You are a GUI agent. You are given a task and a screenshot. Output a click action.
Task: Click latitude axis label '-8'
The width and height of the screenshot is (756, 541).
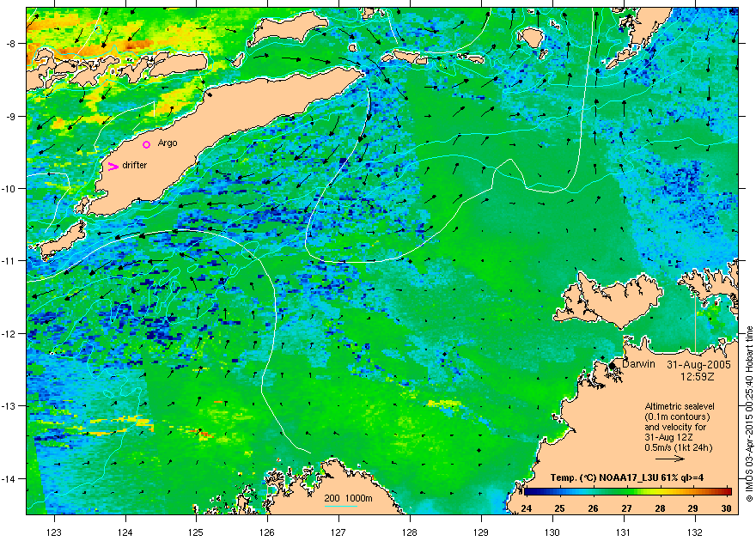[10, 44]
